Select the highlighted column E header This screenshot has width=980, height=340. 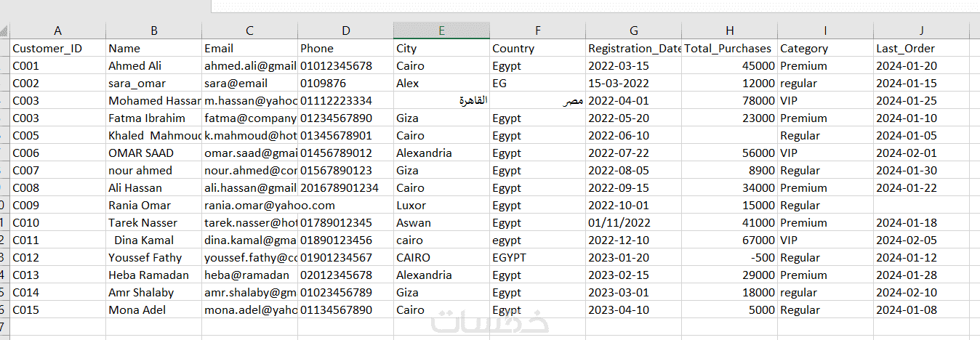pyautogui.click(x=441, y=31)
